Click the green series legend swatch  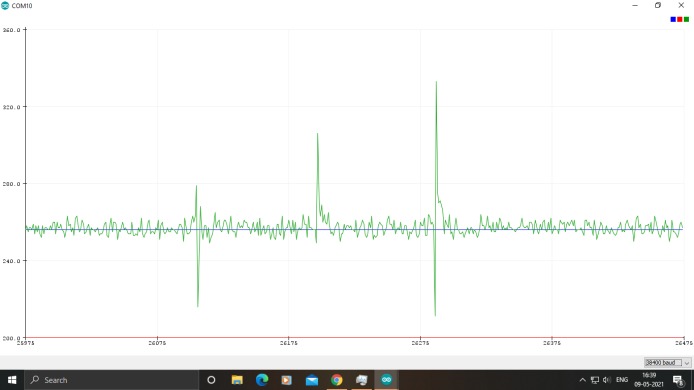click(686, 19)
